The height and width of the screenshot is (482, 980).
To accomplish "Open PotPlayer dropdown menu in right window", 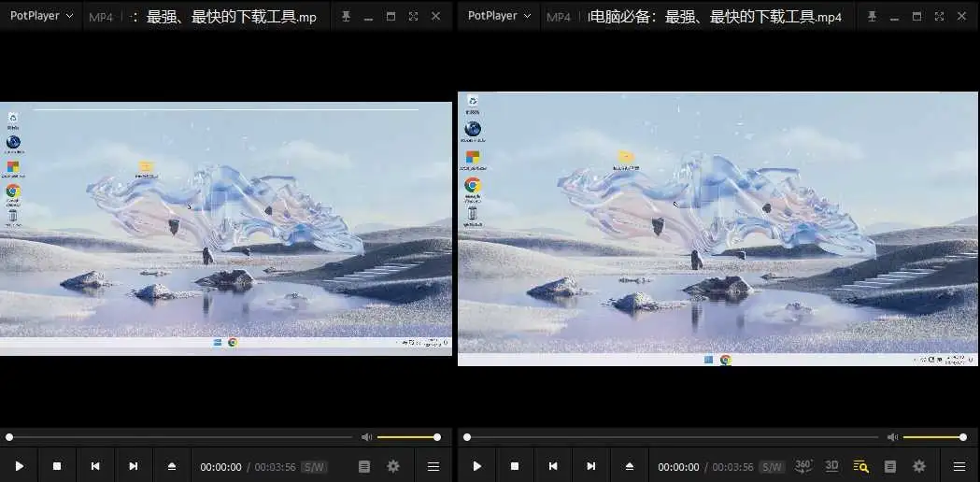I will point(499,16).
